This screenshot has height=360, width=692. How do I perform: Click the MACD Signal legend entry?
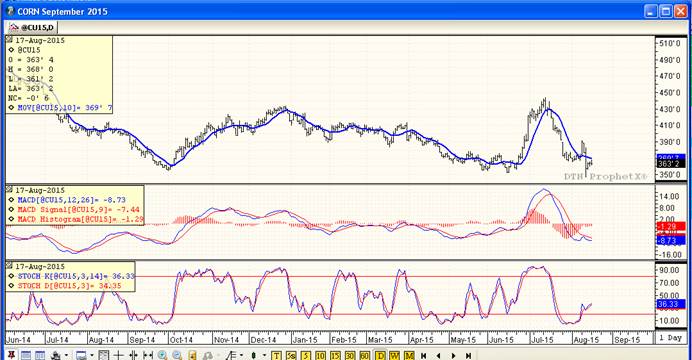click(x=78, y=210)
